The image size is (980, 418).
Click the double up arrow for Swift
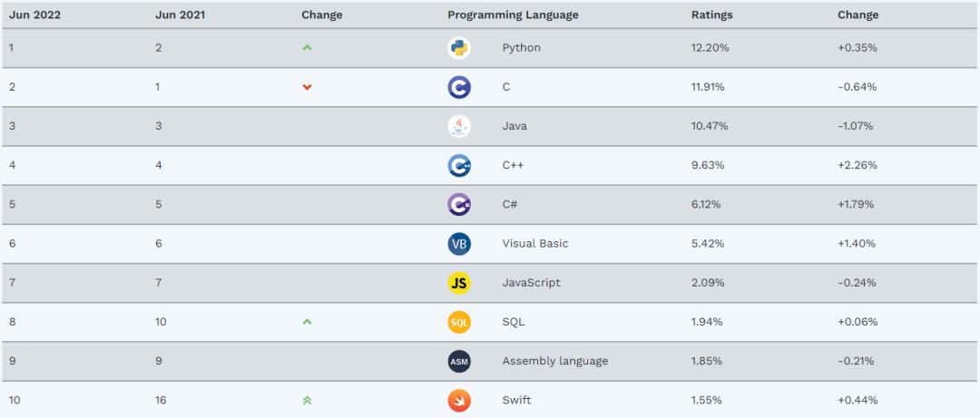pyautogui.click(x=307, y=400)
